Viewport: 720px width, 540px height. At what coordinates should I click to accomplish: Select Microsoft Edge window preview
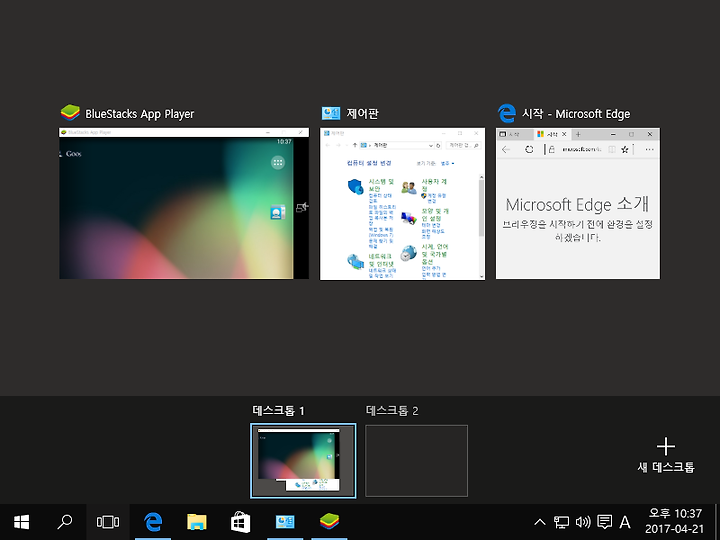tap(578, 203)
